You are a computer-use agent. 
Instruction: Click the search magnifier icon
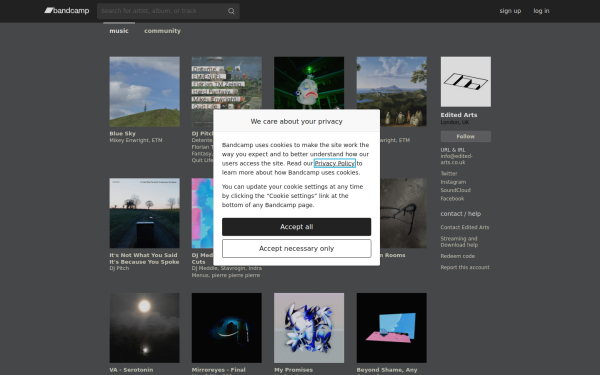231,11
